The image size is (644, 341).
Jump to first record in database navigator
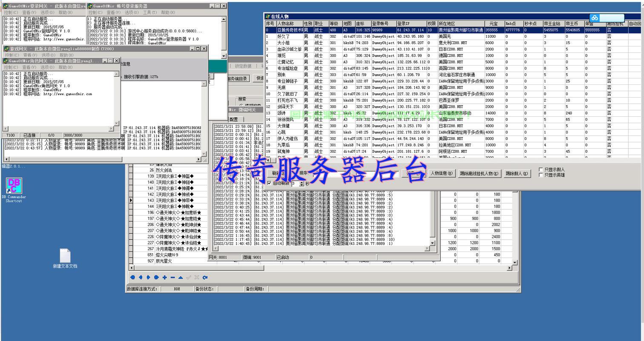coord(132,277)
